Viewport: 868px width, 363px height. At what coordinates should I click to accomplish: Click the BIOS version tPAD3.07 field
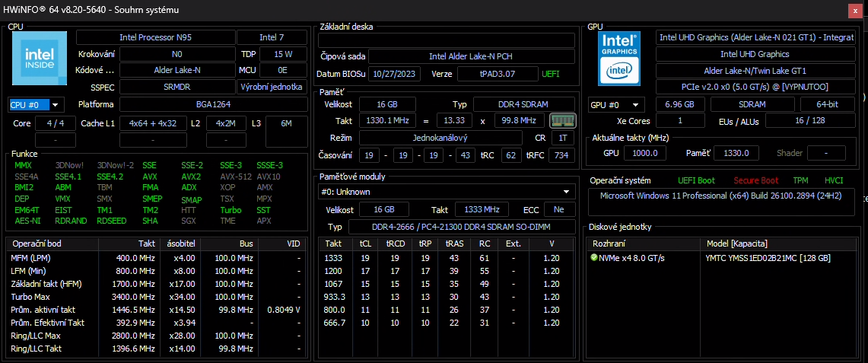point(498,74)
